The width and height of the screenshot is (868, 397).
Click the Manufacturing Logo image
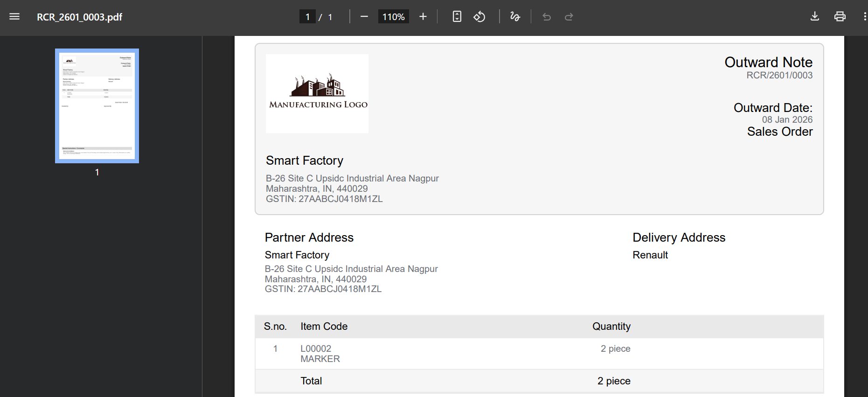(317, 94)
